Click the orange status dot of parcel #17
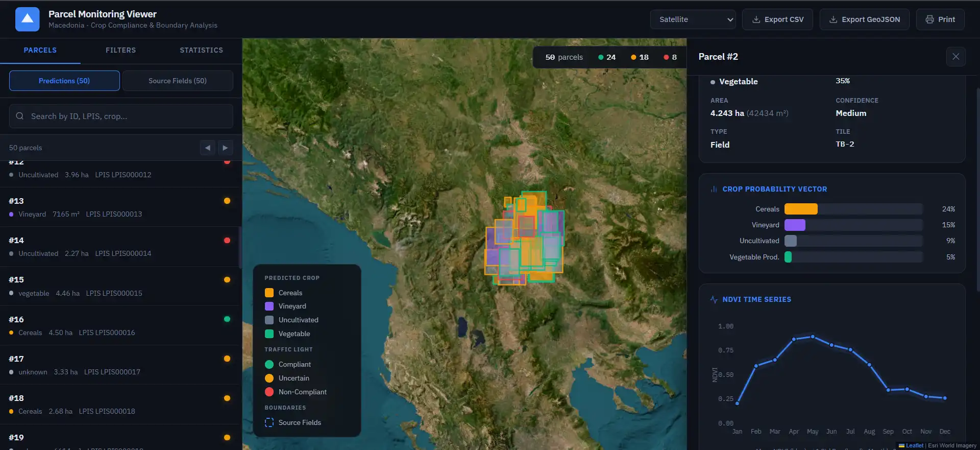Image resolution: width=980 pixels, height=450 pixels. pos(227,359)
